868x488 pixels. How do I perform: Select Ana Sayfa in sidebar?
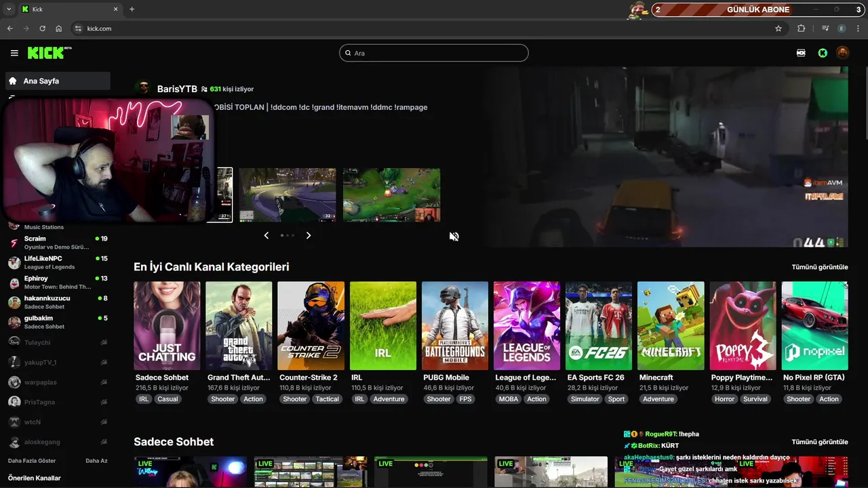[58, 81]
